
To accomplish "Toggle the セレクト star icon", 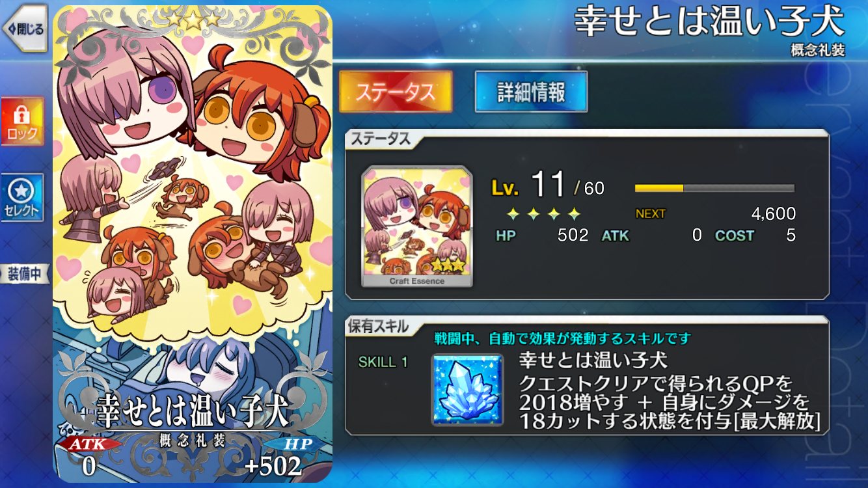I will 22,197.
